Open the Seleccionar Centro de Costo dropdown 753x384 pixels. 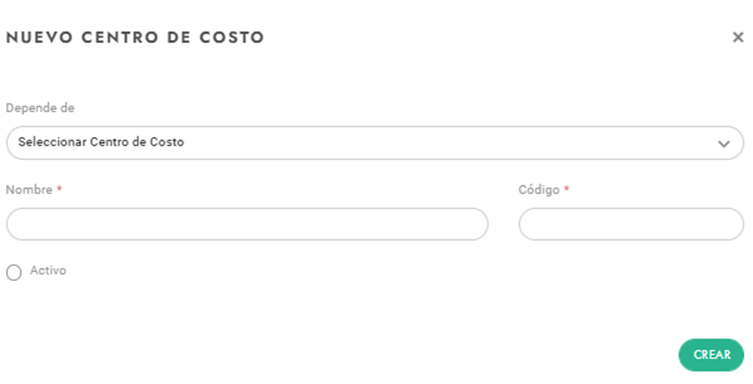pyautogui.click(x=375, y=143)
